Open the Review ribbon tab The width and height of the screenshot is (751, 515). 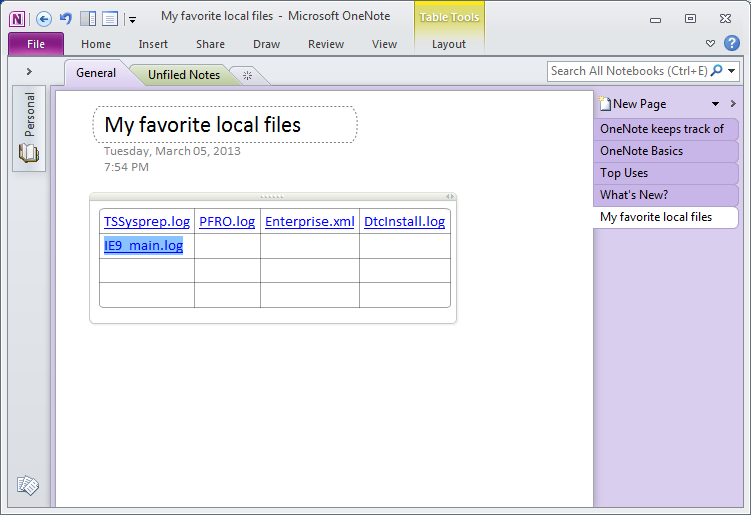(326, 44)
